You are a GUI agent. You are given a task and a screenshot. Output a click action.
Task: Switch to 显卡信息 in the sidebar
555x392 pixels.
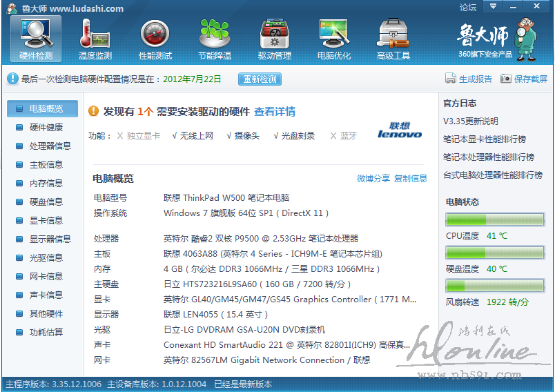[46, 220]
